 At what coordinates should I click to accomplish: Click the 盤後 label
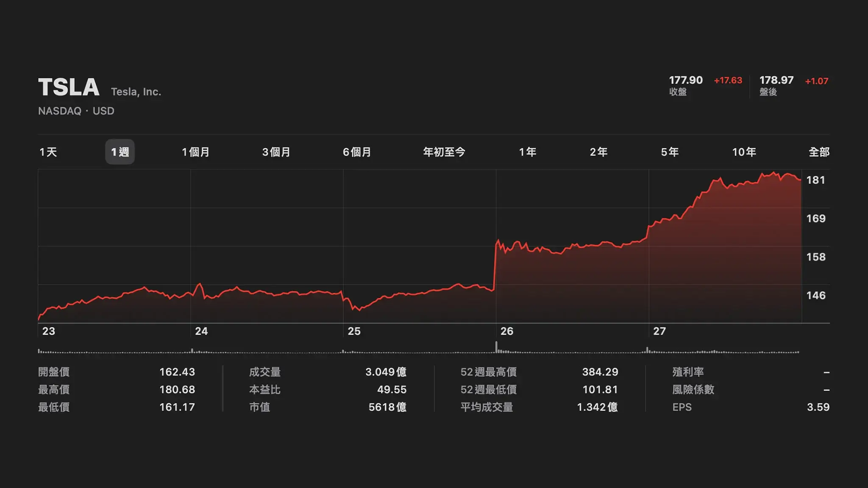768,92
